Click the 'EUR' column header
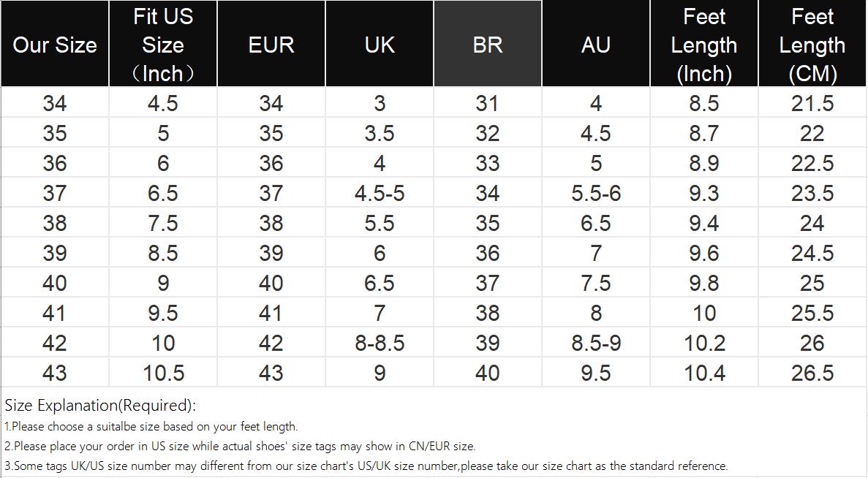 [x=271, y=45]
